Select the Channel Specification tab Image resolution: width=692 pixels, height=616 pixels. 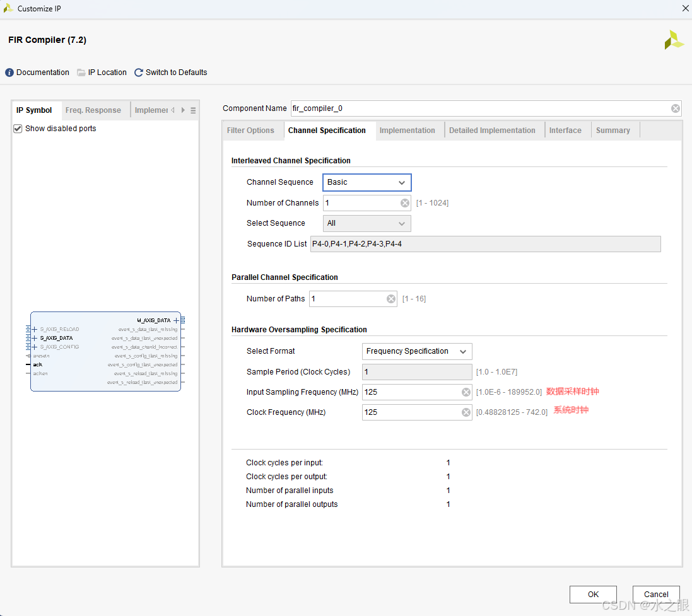(327, 131)
